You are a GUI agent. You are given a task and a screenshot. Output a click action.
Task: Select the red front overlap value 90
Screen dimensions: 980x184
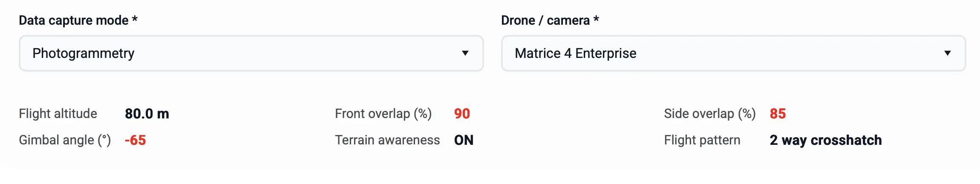(x=462, y=114)
